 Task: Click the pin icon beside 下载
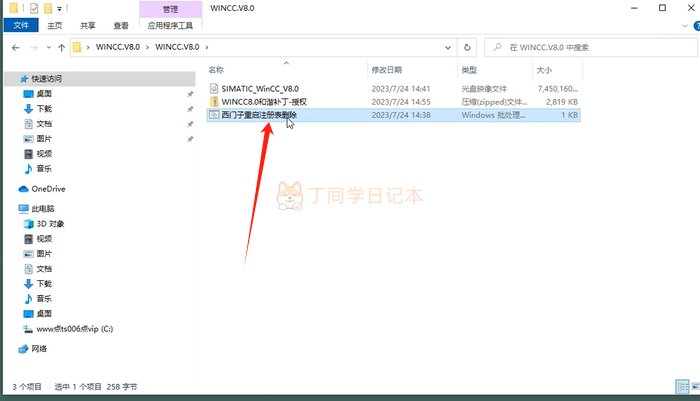click(x=190, y=109)
